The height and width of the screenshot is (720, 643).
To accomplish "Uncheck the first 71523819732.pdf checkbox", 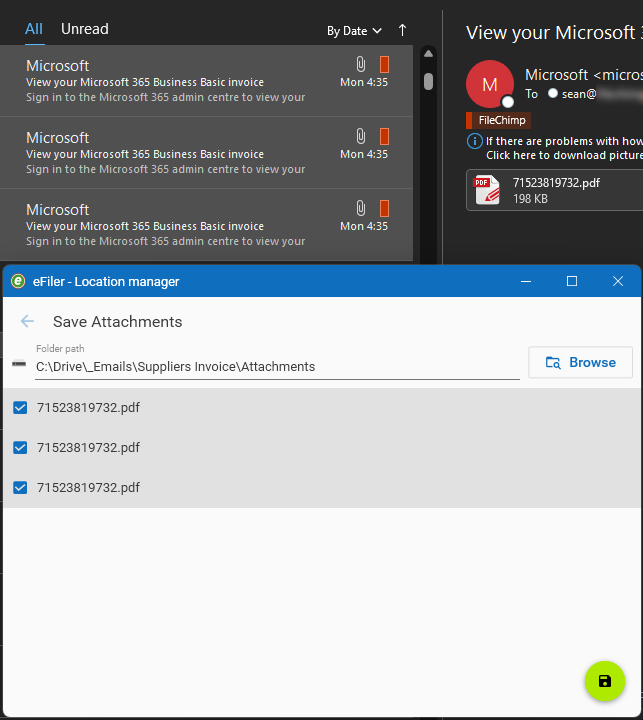I will tap(20, 407).
